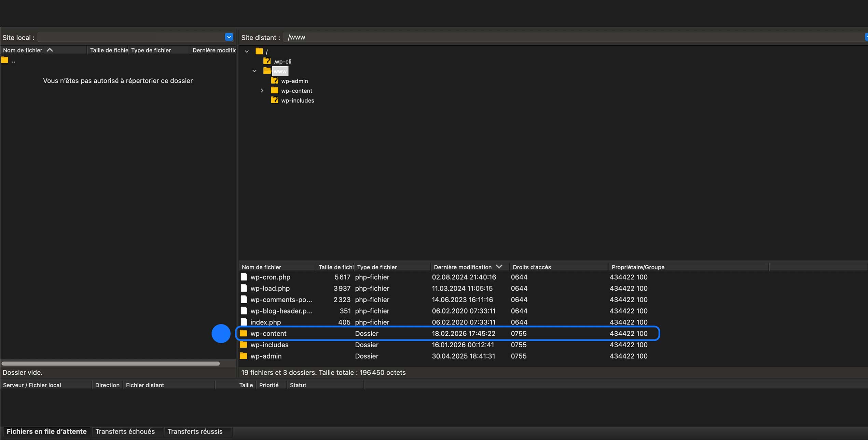Viewport: 868px width, 440px height.
Task: Sort remote files by Droits d'accès column
Action: point(532,267)
